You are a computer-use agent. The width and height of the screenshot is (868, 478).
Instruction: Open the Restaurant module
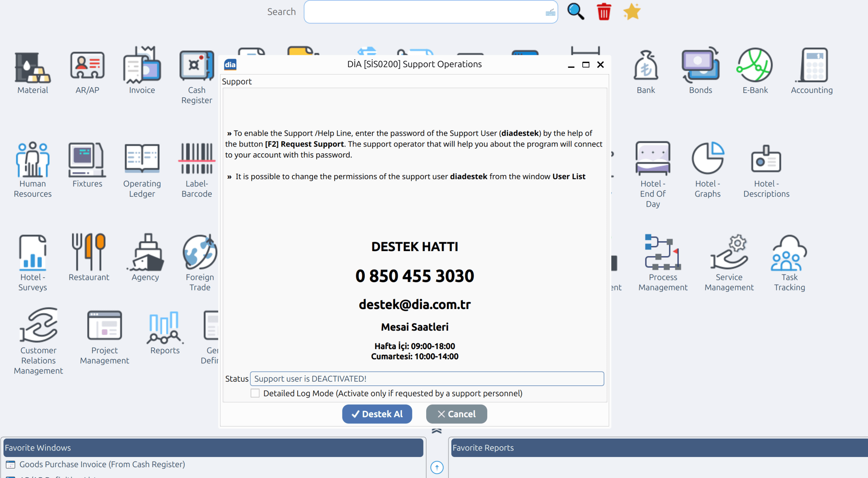(89, 257)
